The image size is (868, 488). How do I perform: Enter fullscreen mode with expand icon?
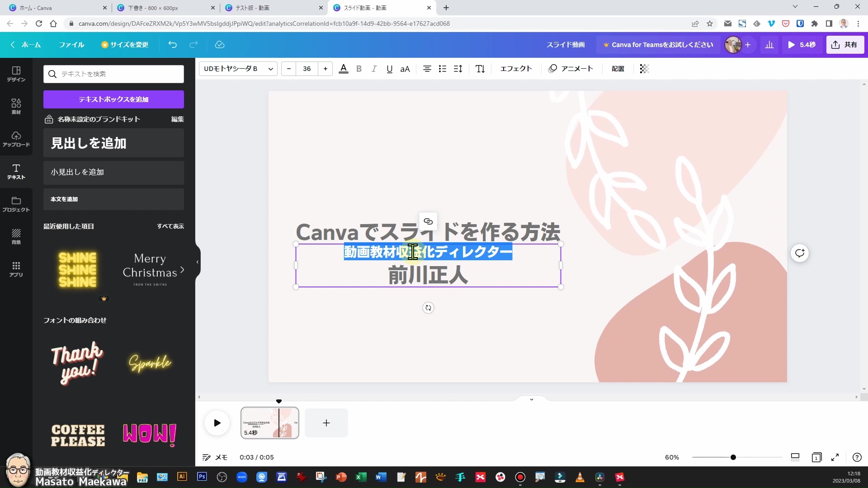(x=835, y=457)
